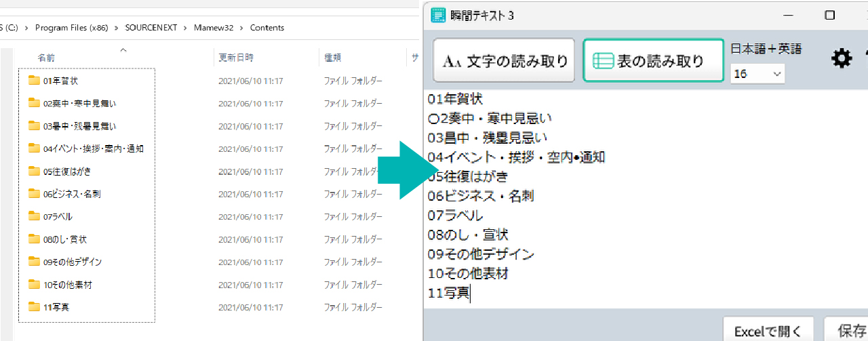Click the 06ビジネス・名刺 folder icon

pyautogui.click(x=35, y=194)
